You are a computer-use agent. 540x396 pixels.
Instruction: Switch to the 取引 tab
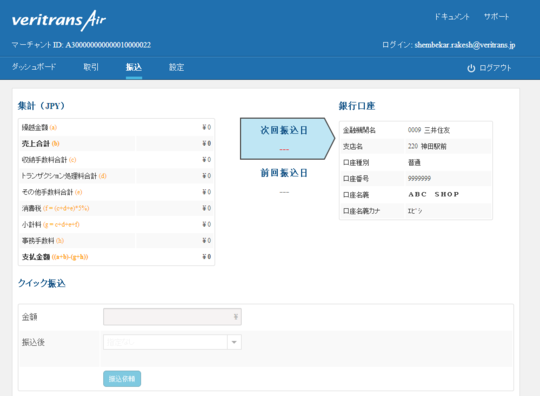pyautogui.click(x=91, y=67)
